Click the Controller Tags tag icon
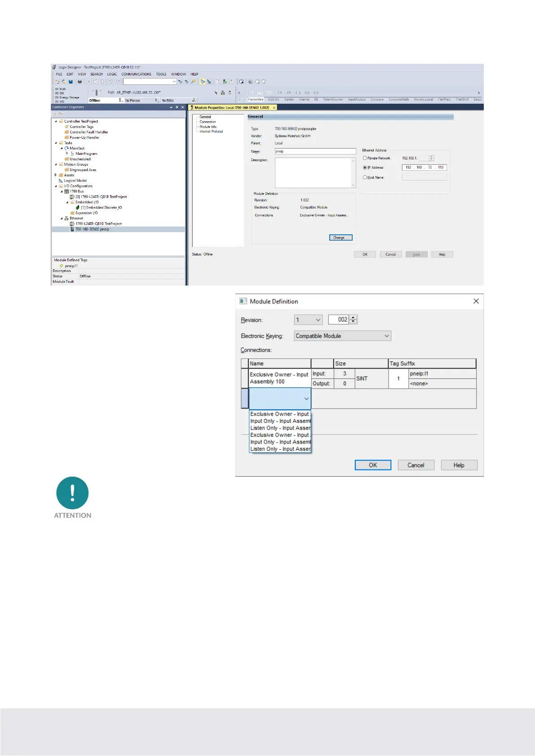The height and width of the screenshot is (756, 535). [x=67, y=127]
